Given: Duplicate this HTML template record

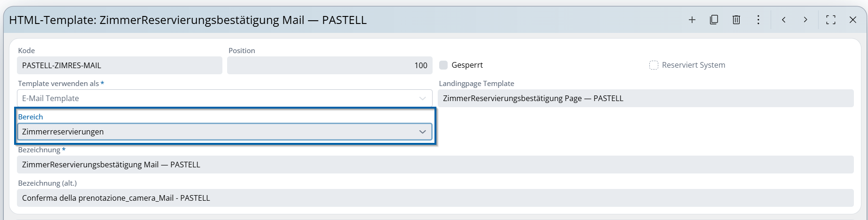Looking at the screenshot, I should (714, 20).
